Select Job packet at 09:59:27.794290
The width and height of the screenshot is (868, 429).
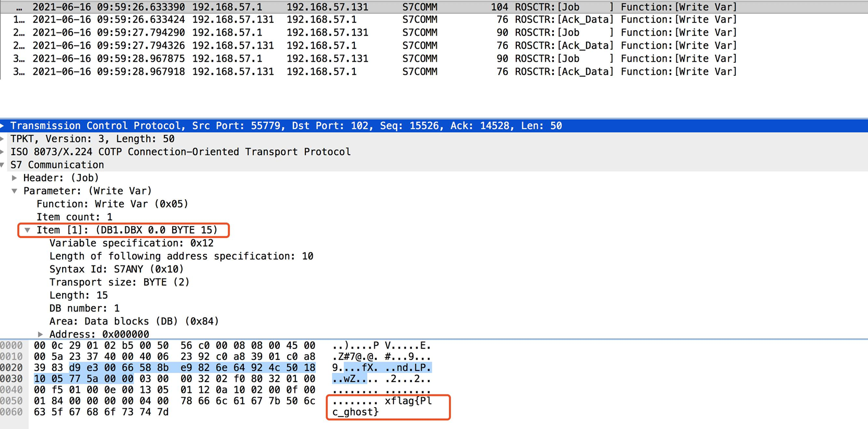[x=434, y=33]
